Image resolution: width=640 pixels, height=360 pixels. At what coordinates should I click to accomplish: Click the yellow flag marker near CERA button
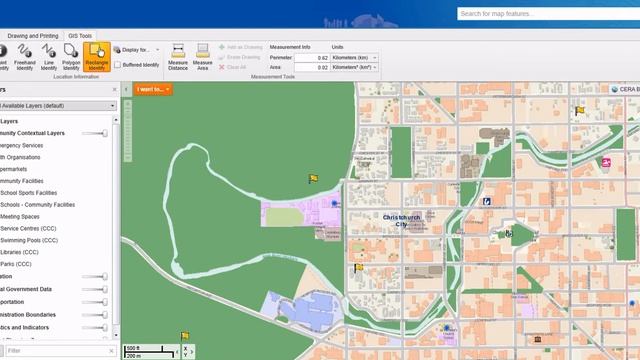[x=580, y=110]
